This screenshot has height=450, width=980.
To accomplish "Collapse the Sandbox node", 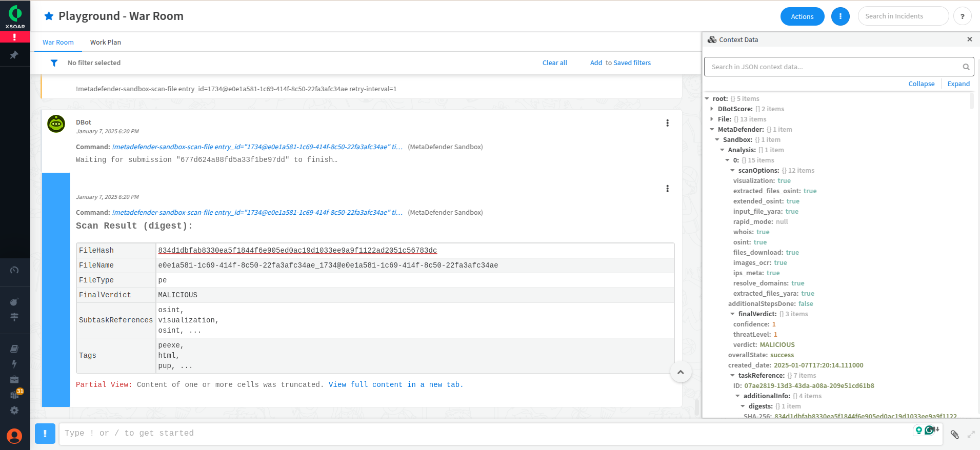I will (x=717, y=140).
